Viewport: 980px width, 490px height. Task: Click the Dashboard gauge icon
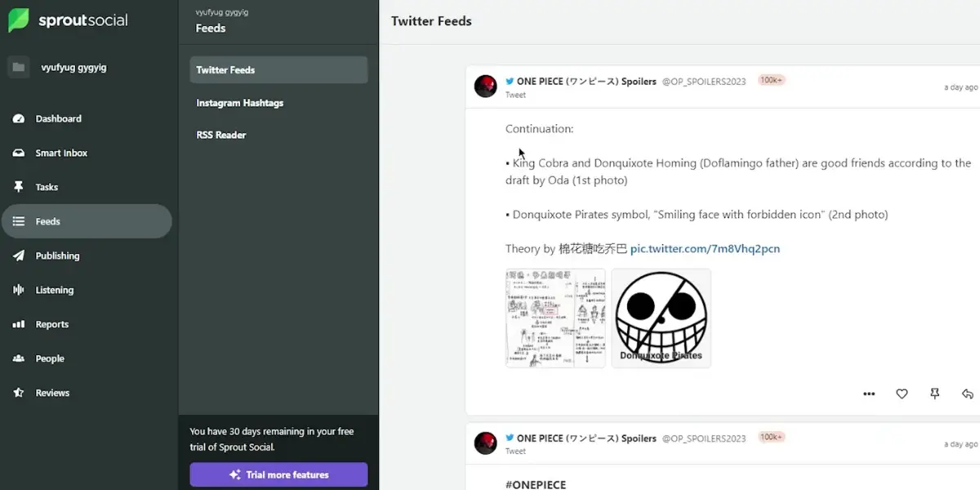(19, 119)
